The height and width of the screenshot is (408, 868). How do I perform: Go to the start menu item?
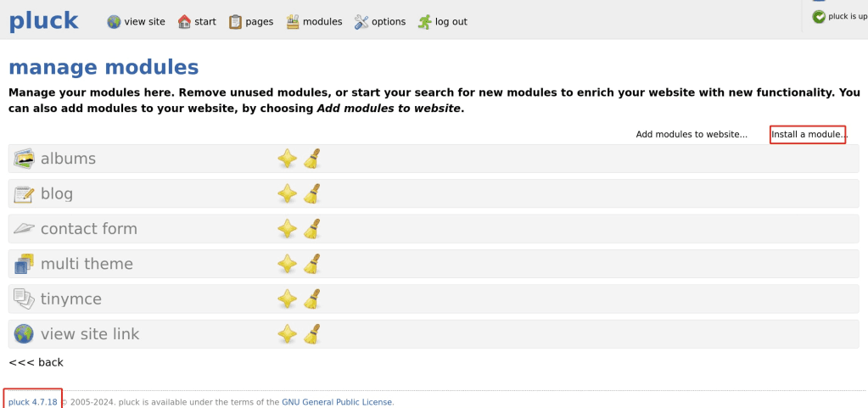[197, 22]
